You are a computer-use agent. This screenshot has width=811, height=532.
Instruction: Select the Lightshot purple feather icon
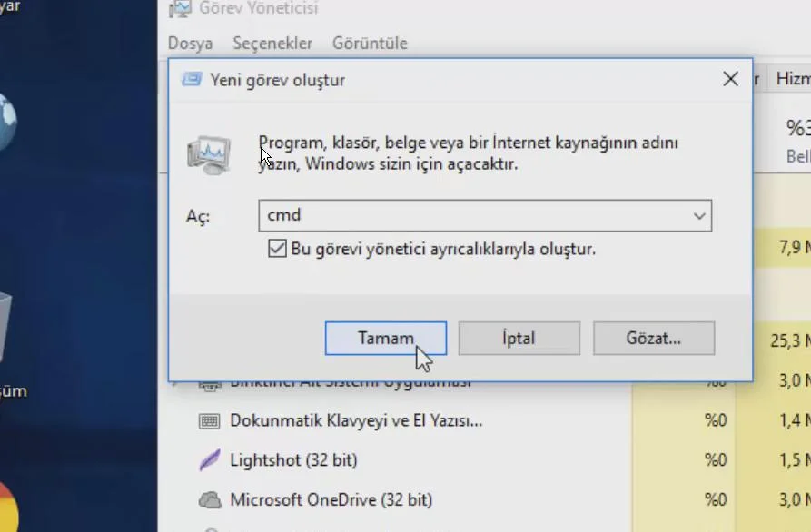(x=210, y=460)
